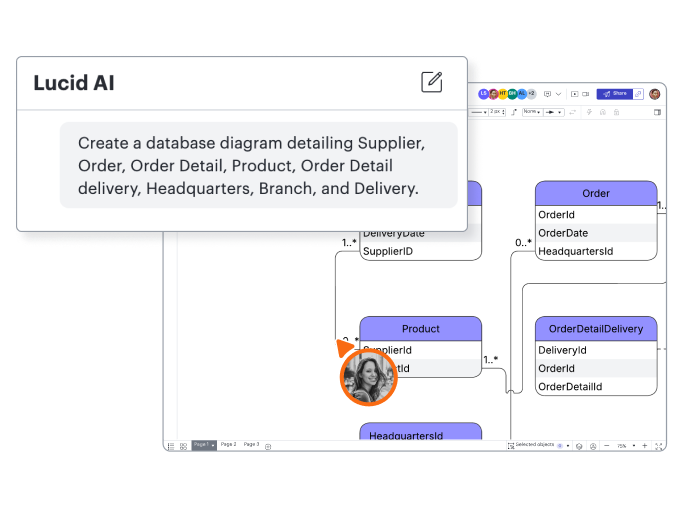This screenshot has width=680, height=510.
Task: Open the line style dropdown
Action: pyautogui.click(x=479, y=112)
